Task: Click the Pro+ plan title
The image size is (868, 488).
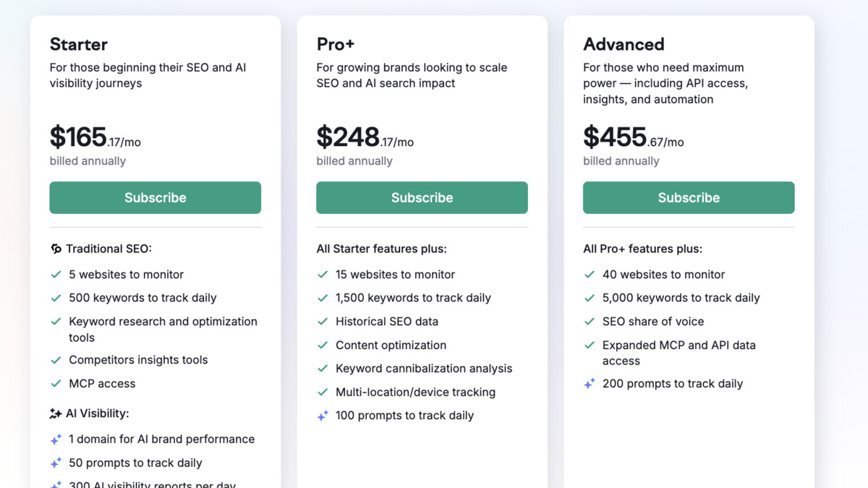Action: pos(336,44)
